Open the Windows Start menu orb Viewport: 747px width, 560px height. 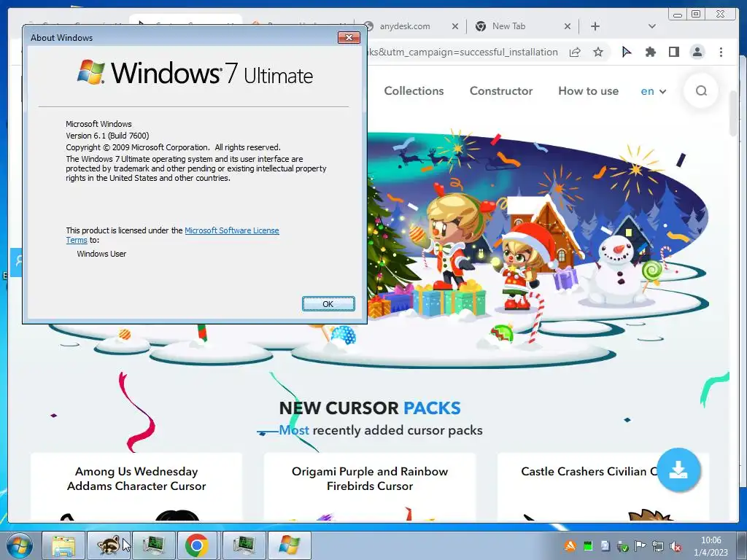tap(20, 545)
